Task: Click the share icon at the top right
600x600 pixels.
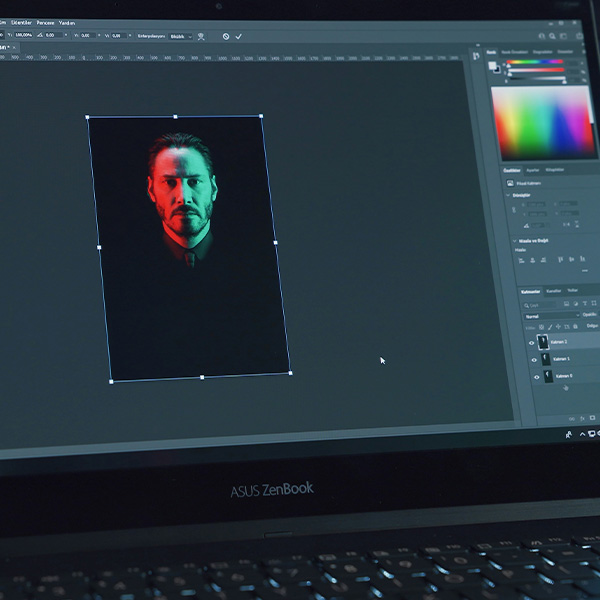Action: [x=579, y=36]
